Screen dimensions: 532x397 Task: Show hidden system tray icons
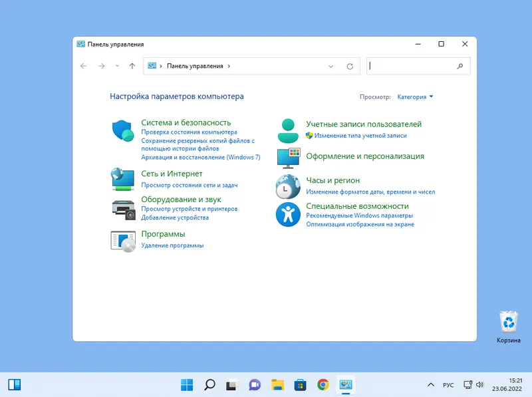pos(430,385)
